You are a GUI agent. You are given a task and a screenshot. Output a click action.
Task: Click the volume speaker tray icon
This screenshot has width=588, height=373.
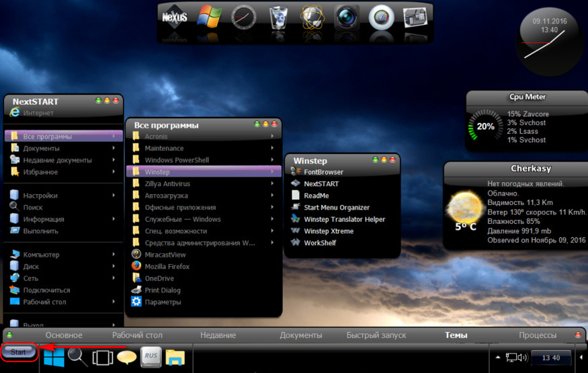click(522, 358)
